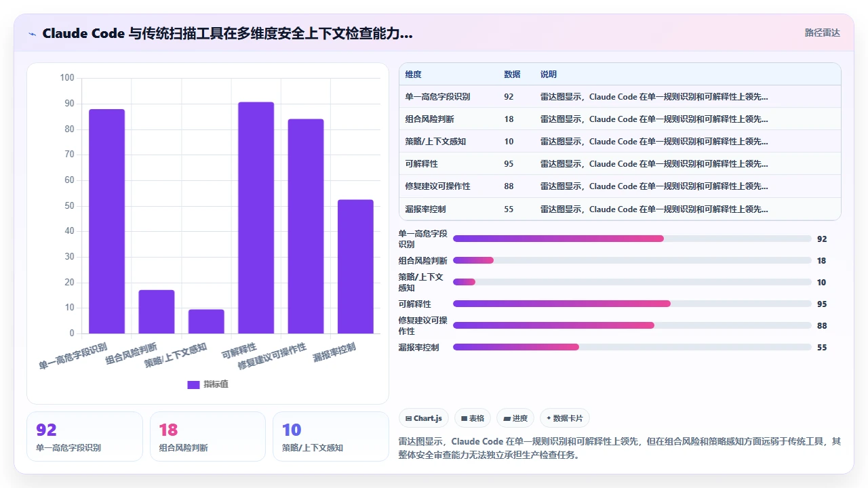Click the 可解释性 bar in chart
The image size is (868, 488).
pyautogui.click(x=256, y=218)
